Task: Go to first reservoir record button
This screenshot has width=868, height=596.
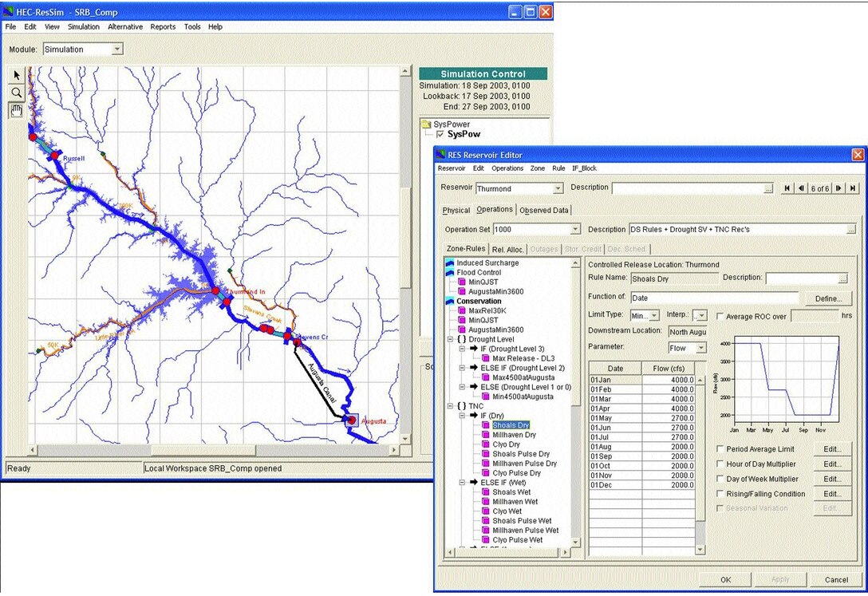Action: [x=787, y=188]
